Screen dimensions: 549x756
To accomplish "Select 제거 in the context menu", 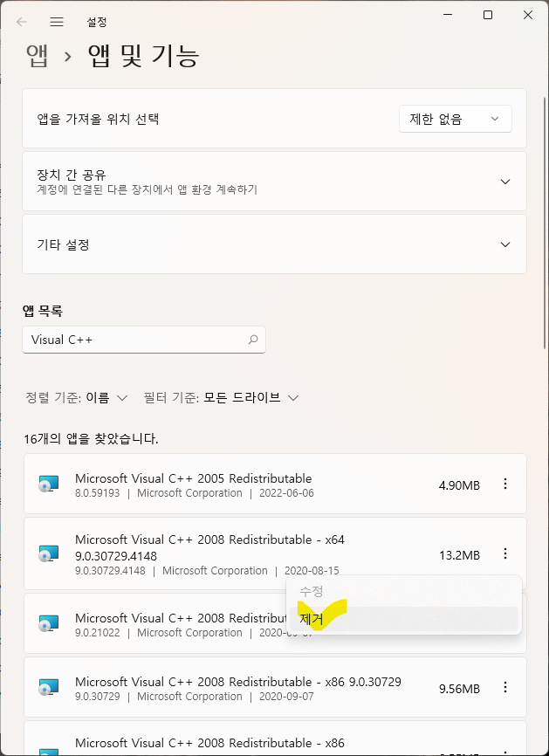I will (404, 619).
